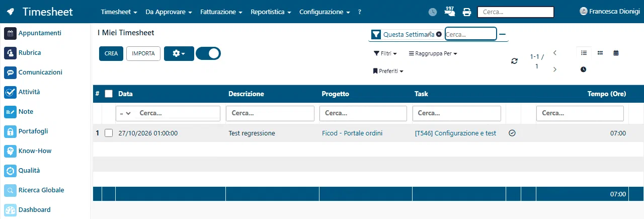644x219 pixels.
Task: Click the Test regressione description cell
Action: (252, 133)
